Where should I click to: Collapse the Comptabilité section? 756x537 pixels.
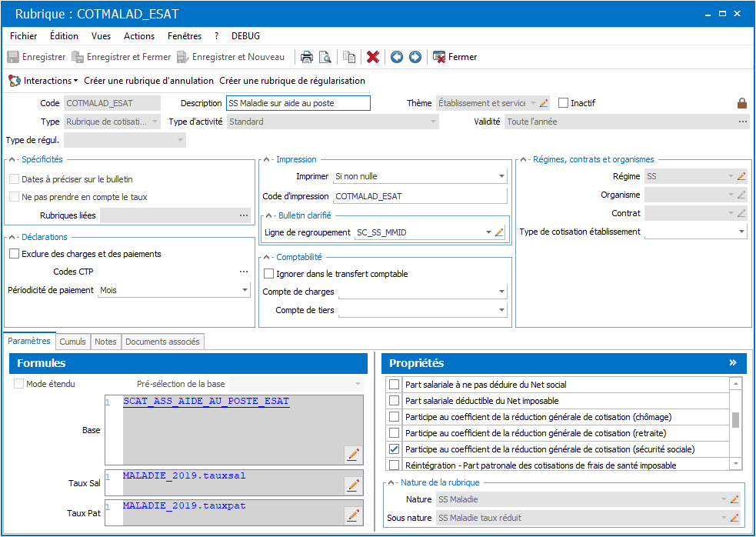pos(267,257)
